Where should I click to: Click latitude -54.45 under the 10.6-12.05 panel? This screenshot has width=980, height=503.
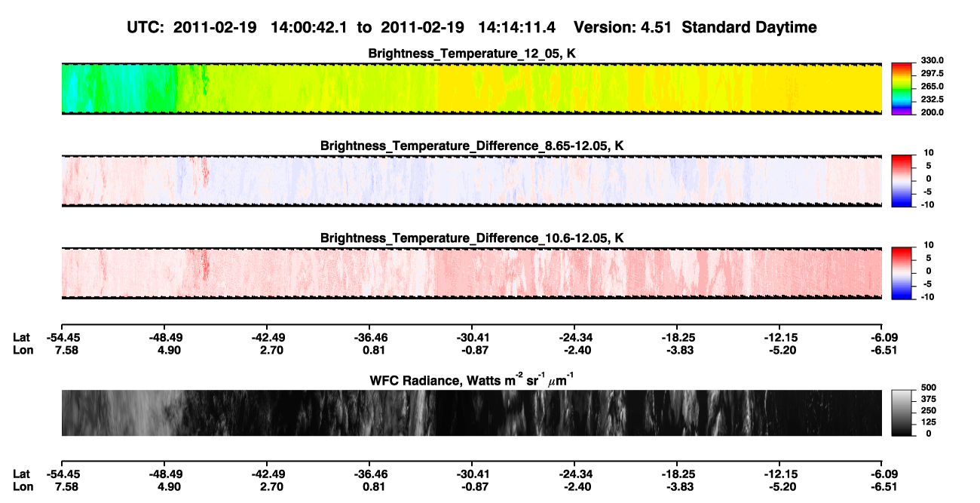[x=63, y=337]
